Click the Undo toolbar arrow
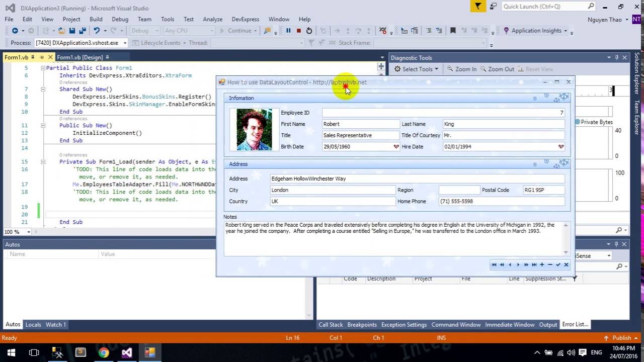The width and height of the screenshot is (644, 362). coord(97,31)
